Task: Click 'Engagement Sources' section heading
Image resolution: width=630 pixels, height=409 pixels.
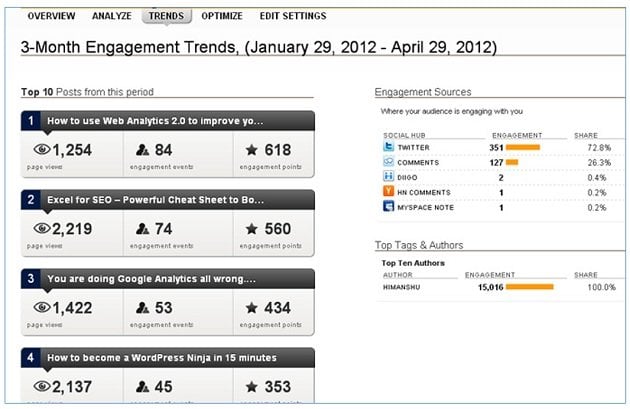Action: pos(423,92)
